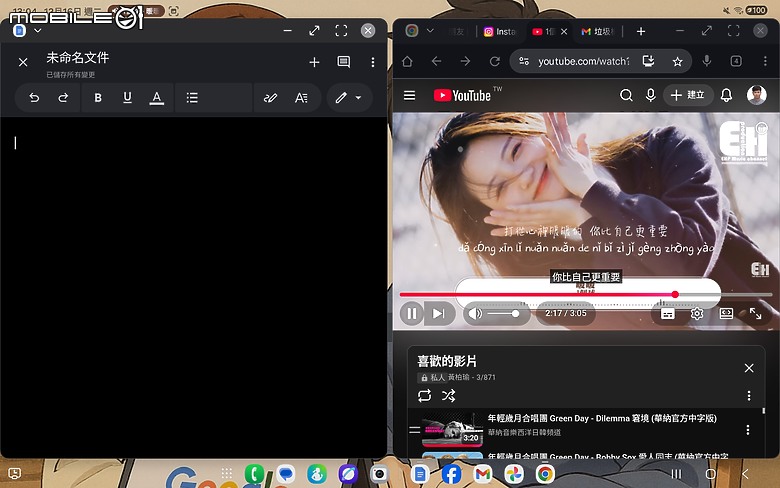Open Docs more options menu
Image resolution: width=780 pixels, height=488 pixels.
(x=373, y=62)
